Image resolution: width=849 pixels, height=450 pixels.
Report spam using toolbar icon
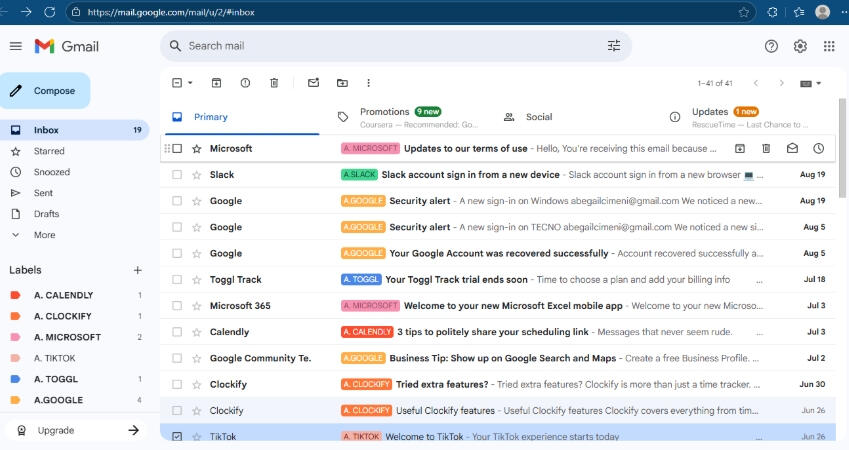[x=245, y=83]
